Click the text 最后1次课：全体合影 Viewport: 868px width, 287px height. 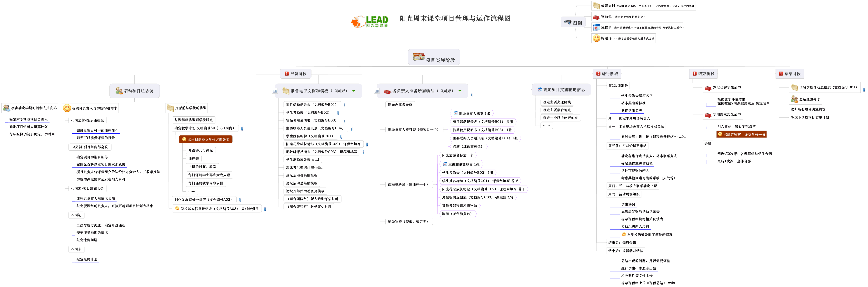(734, 161)
